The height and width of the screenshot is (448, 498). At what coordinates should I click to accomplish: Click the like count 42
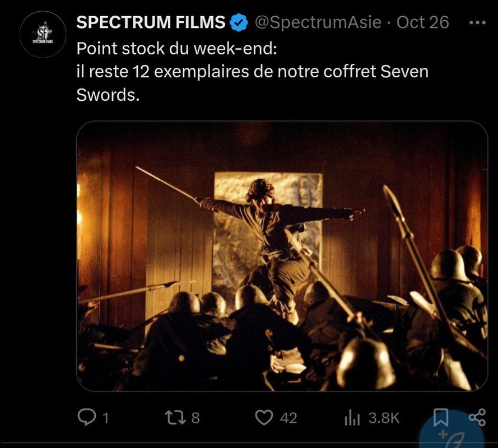coord(288,418)
